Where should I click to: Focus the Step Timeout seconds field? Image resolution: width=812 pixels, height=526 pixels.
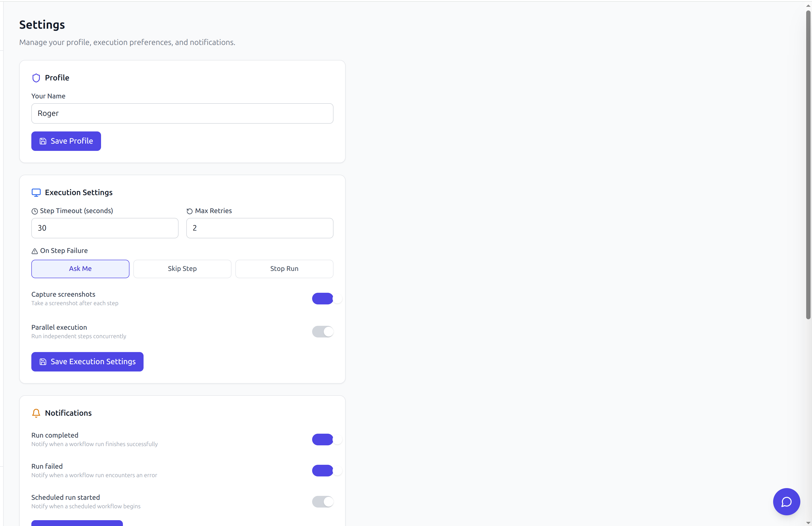105,228
